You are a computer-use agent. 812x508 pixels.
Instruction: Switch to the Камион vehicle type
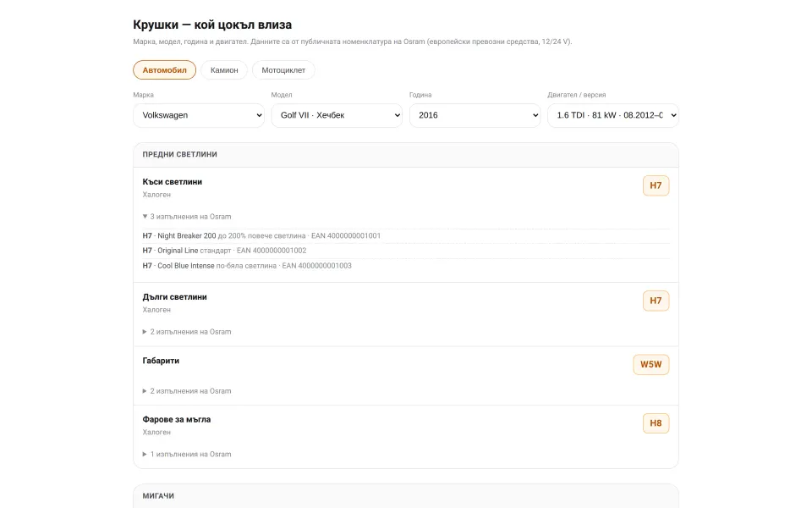pos(224,70)
